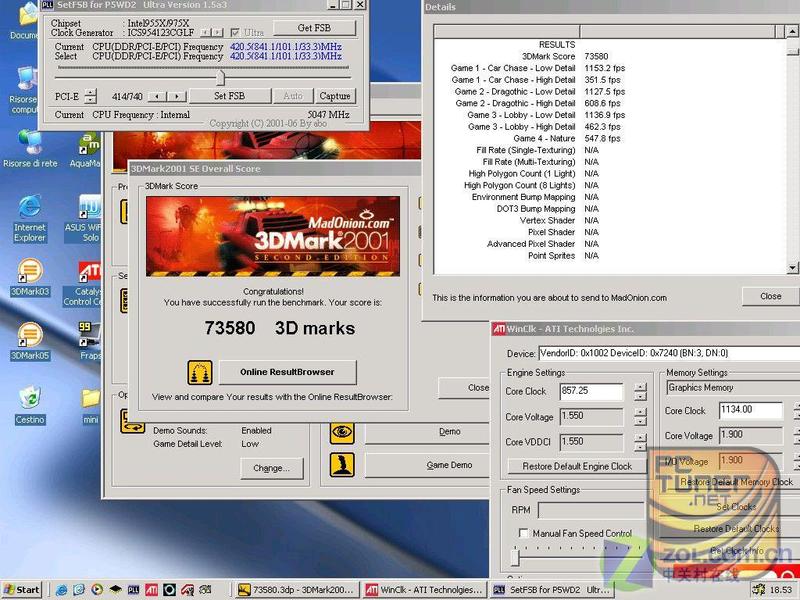The height and width of the screenshot is (600, 800).
Task: Click the engine Core Voltage field showing 1.550
Action: pos(591,416)
